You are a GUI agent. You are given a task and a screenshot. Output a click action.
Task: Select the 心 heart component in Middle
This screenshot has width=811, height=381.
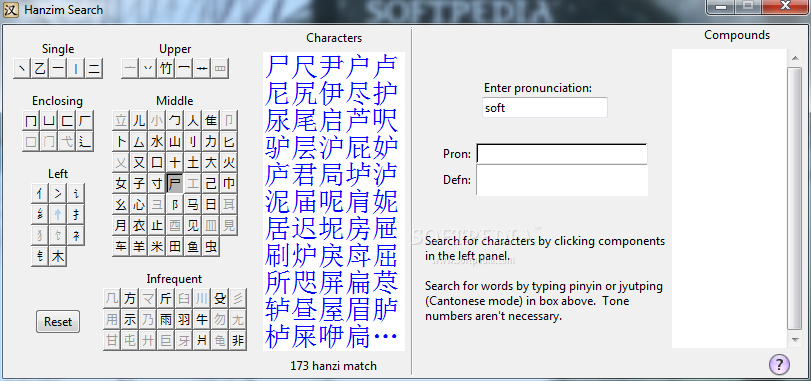[x=139, y=205]
